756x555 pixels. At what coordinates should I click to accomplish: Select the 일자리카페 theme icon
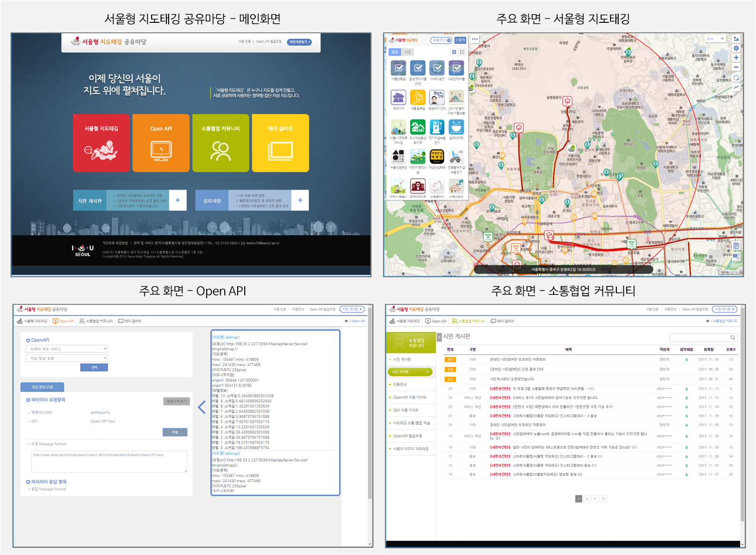pyautogui.click(x=456, y=127)
